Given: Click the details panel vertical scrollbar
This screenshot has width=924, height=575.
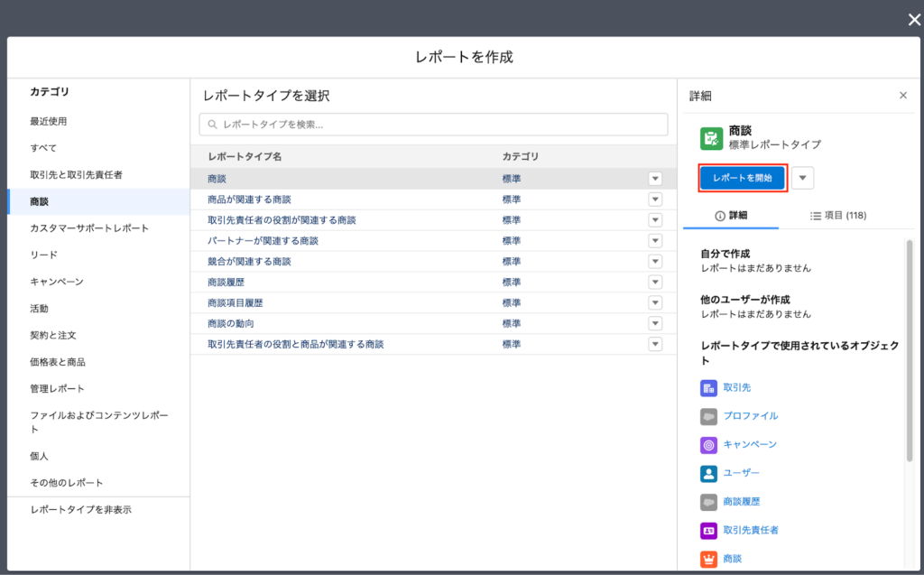Looking at the screenshot, I should click(910, 350).
